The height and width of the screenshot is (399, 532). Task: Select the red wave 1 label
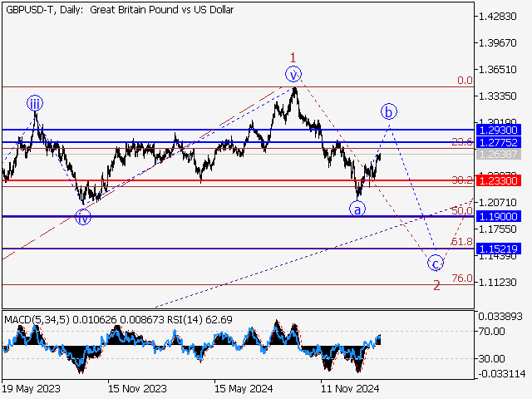(x=293, y=57)
